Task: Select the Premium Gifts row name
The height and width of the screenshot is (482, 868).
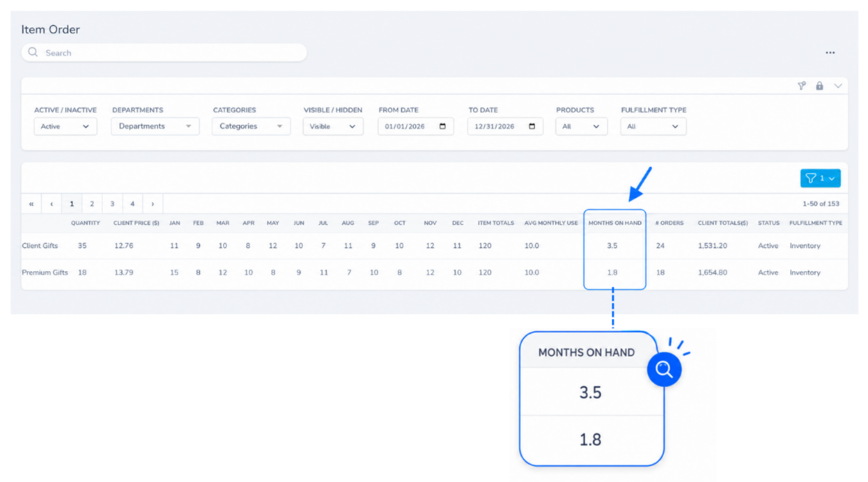Action: pos(45,272)
